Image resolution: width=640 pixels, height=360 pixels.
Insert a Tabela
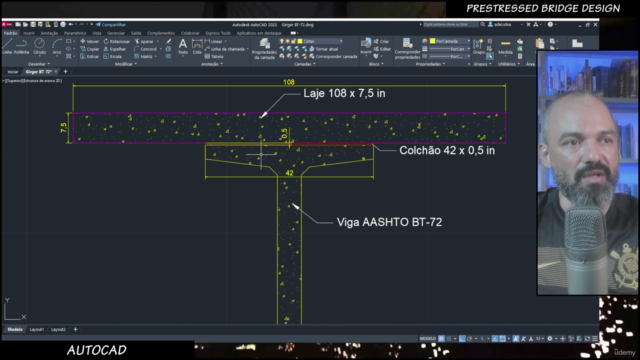(x=214, y=56)
